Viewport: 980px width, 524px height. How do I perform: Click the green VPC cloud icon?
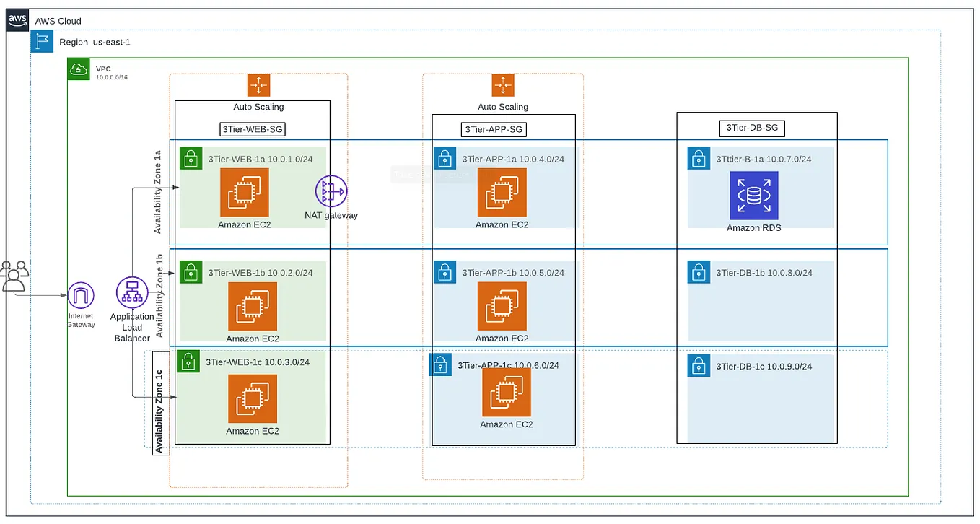pyautogui.click(x=79, y=69)
